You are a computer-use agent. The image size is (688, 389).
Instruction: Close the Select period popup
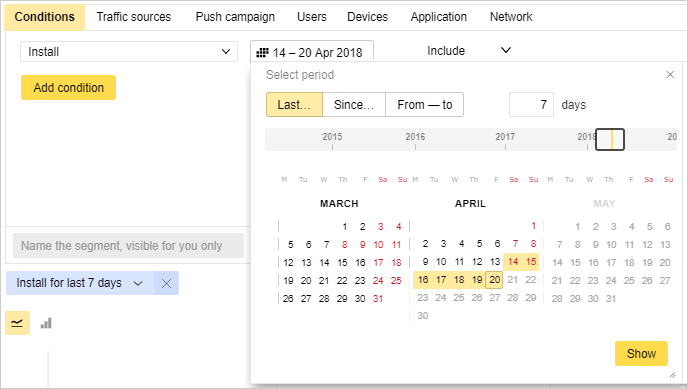(670, 75)
